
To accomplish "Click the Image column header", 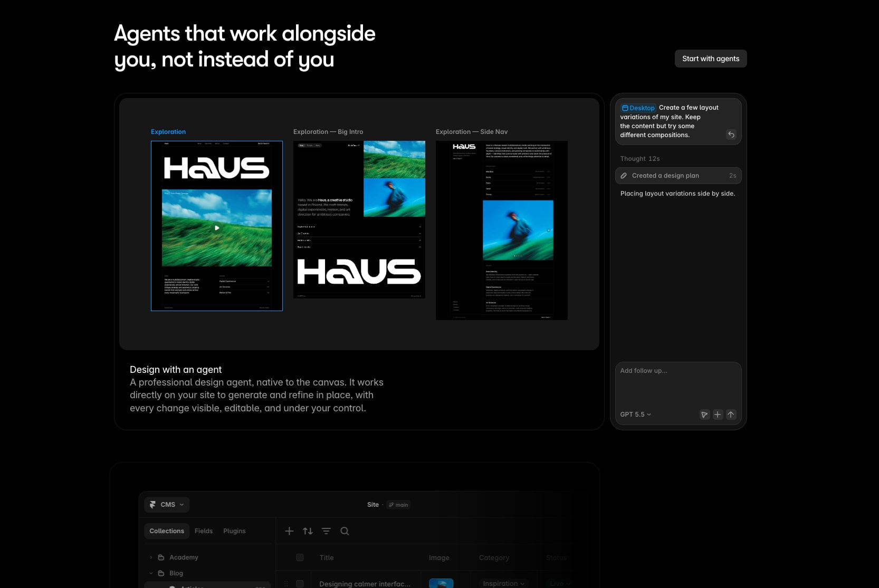I will coord(439,557).
